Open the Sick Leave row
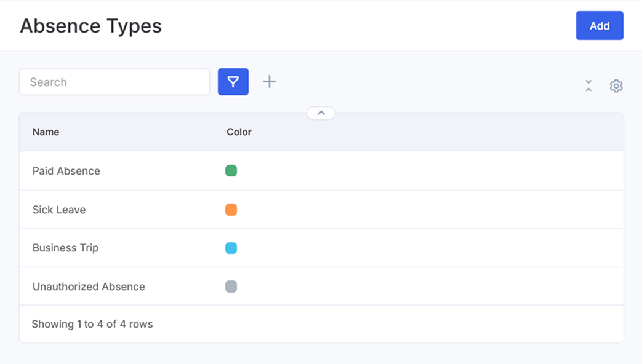Image resolution: width=642 pixels, height=364 pixels. tap(59, 210)
